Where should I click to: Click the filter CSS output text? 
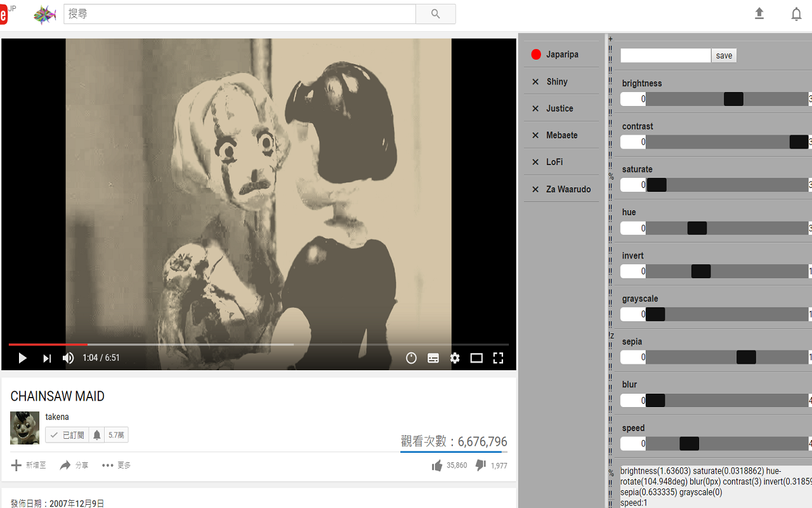(716, 486)
